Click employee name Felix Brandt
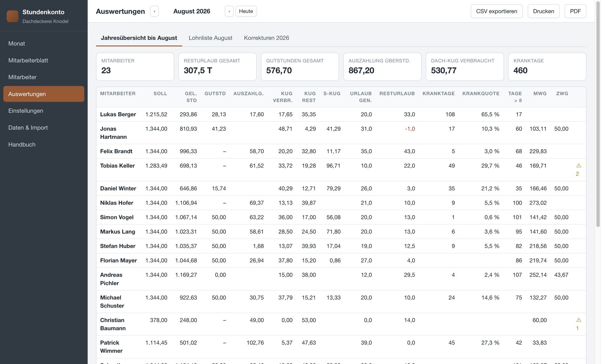 [116, 151]
